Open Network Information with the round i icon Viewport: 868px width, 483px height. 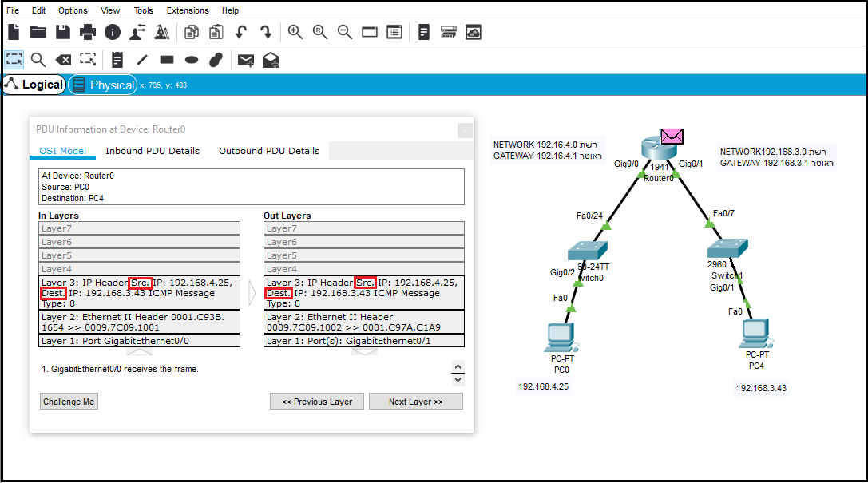(x=113, y=32)
